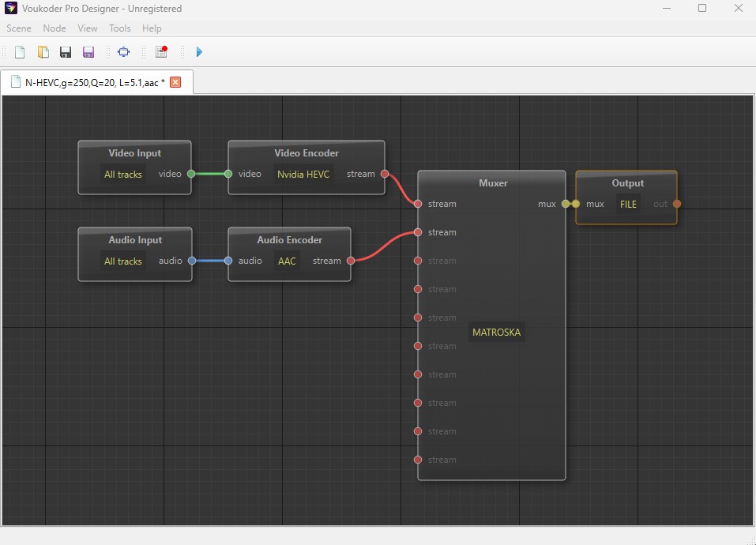Click the MATROSKA muxer format field
This screenshot has width=756, height=545.
click(496, 333)
